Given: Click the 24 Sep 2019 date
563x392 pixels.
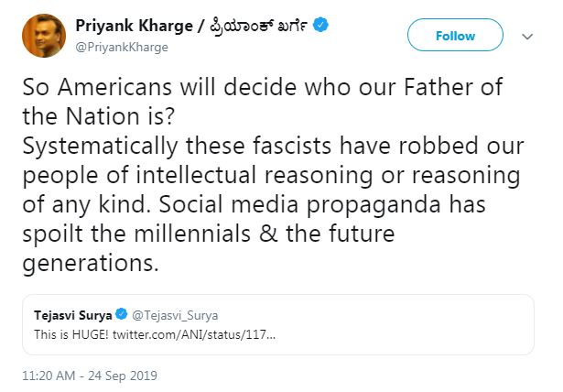Looking at the screenshot, I should 125,376.
